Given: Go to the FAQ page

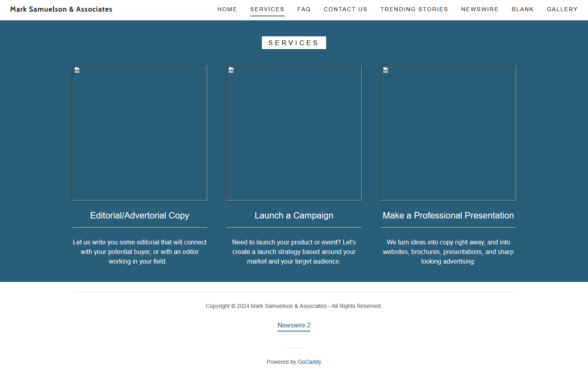Looking at the screenshot, I should point(304,9).
